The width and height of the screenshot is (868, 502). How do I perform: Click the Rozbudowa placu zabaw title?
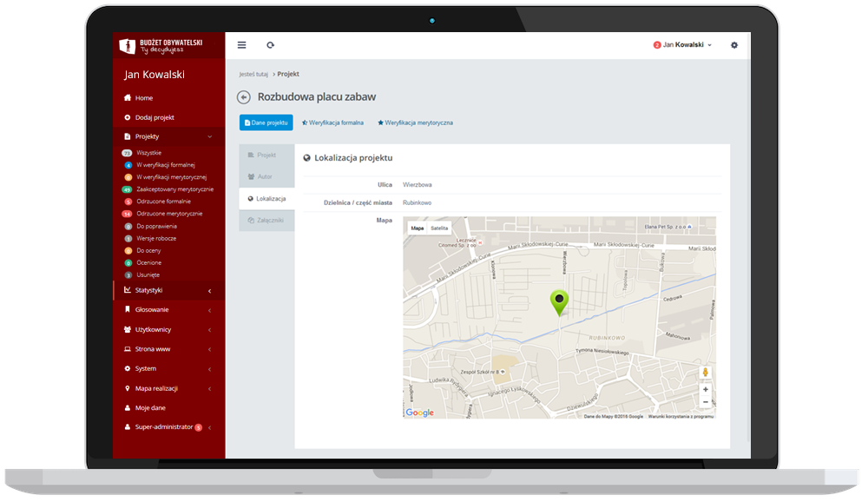coord(317,97)
